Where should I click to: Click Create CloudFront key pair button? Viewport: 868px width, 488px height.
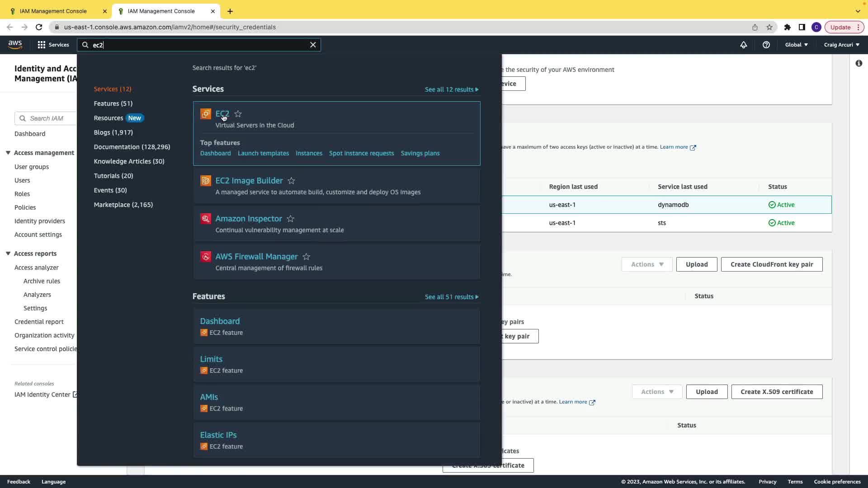[771, 264]
